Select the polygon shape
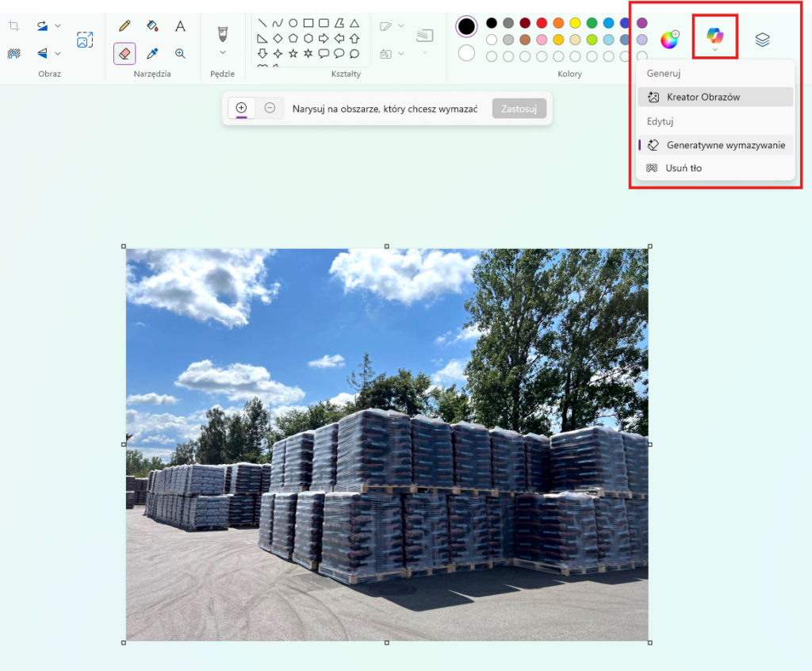Viewport: 812px width, 671px height. click(x=339, y=23)
